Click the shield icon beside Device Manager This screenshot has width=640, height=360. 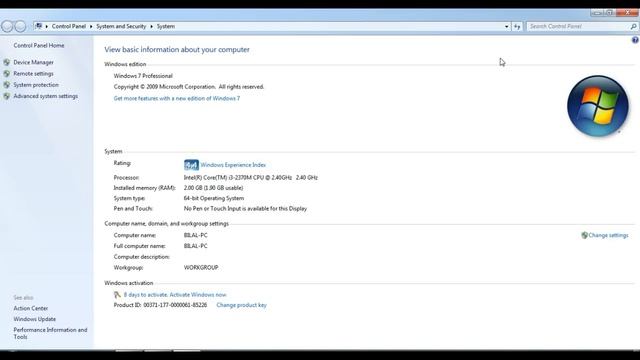7,62
